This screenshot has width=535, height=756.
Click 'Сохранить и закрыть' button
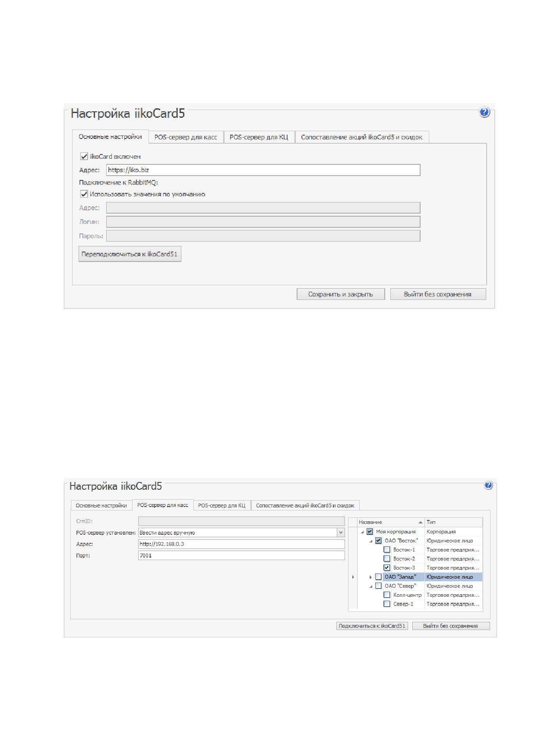340,294
